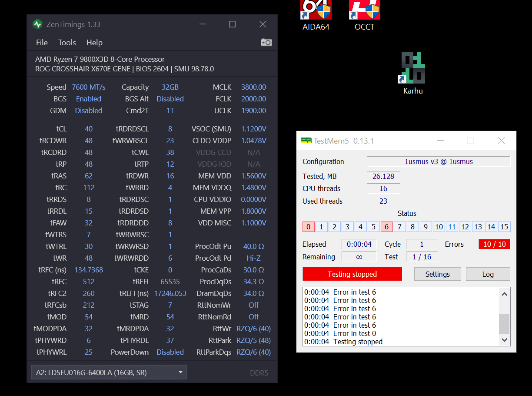Click the DramDqDs value 34.0 Ω
Image resolution: width=532 pixels, height=396 pixels.
pos(253,293)
